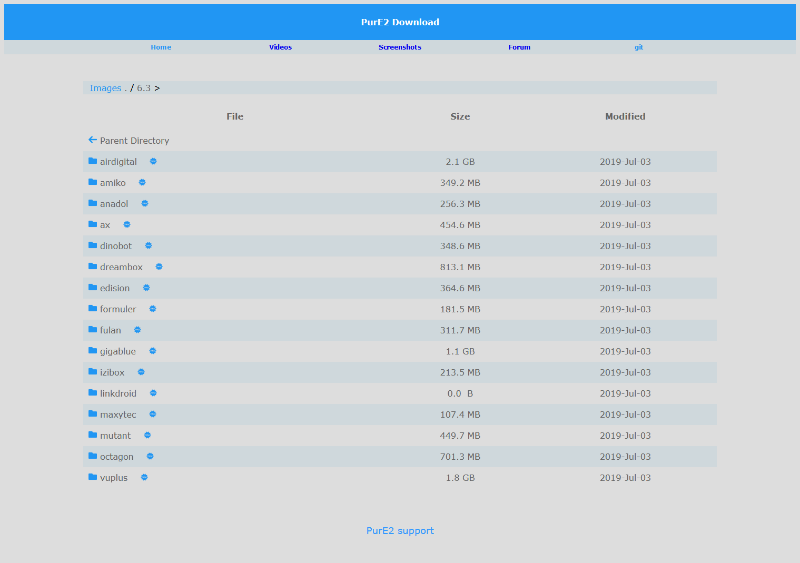
Task: Select the modified date of the ax row
Action: point(625,225)
